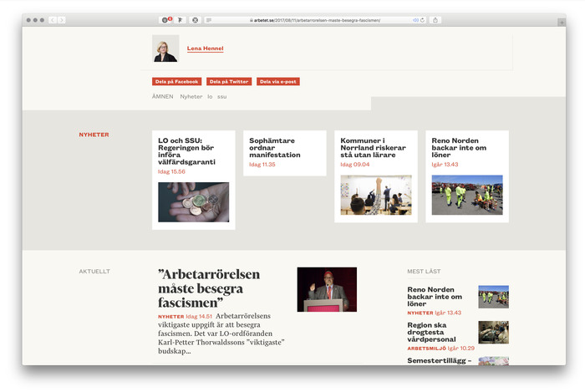Click the MEST LÄST section label

(x=424, y=272)
